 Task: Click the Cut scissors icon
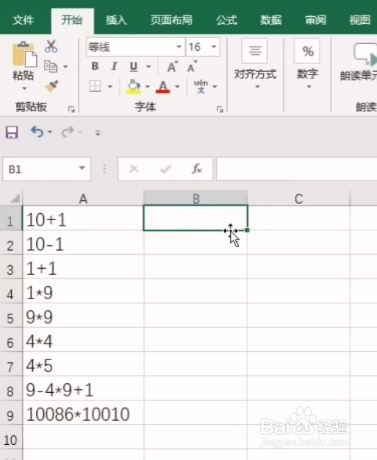point(51,46)
